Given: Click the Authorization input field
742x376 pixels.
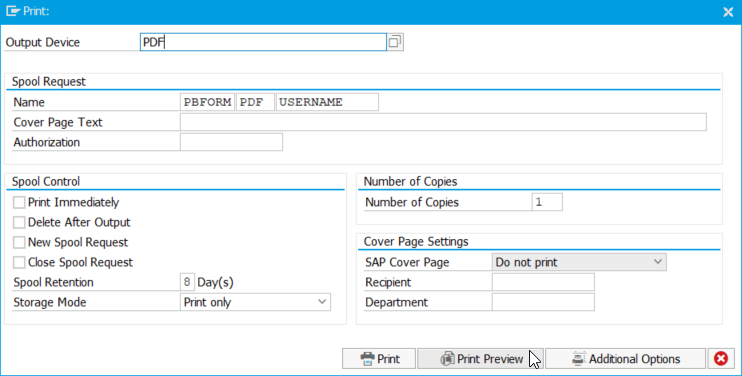Looking at the screenshot, I should pyautogui.click(x=231, y=142).
